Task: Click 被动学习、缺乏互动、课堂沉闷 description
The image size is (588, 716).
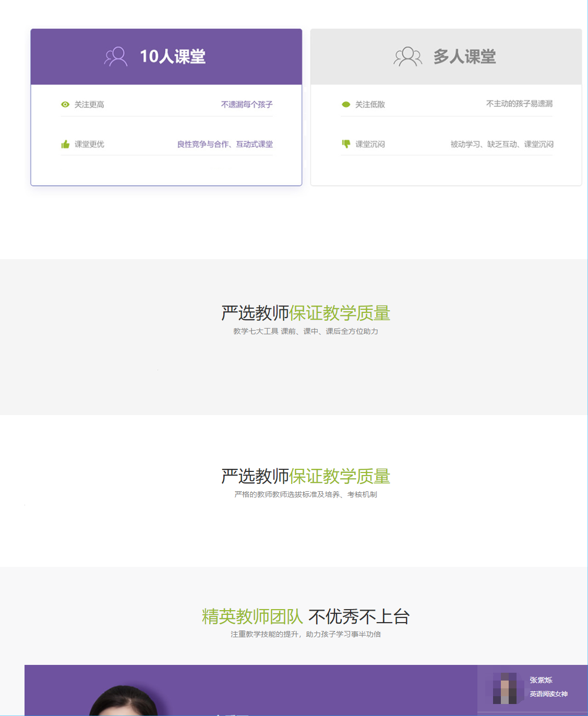Action: point(502,144)
